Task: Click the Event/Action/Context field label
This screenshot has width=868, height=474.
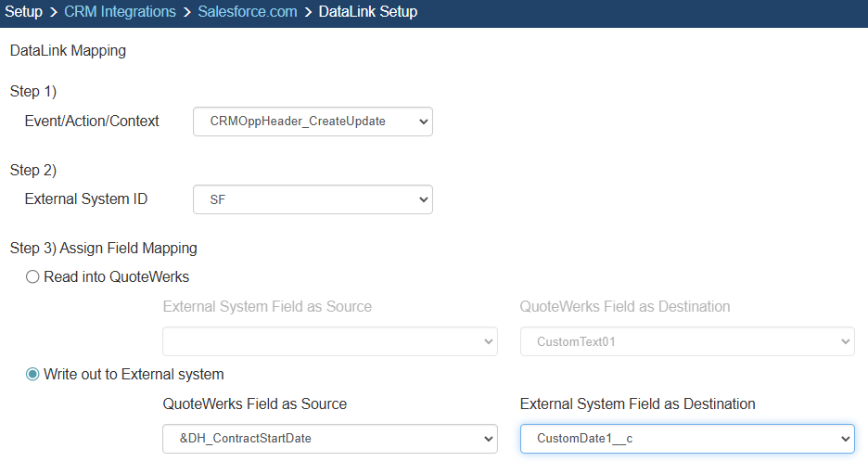Action: 92,122
